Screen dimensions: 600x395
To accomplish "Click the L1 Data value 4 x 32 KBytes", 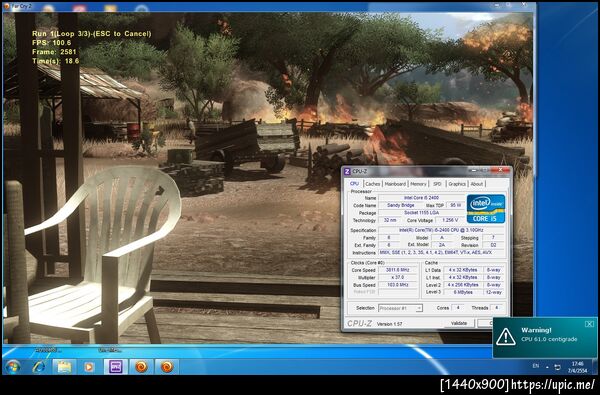I will pos(463,270).
